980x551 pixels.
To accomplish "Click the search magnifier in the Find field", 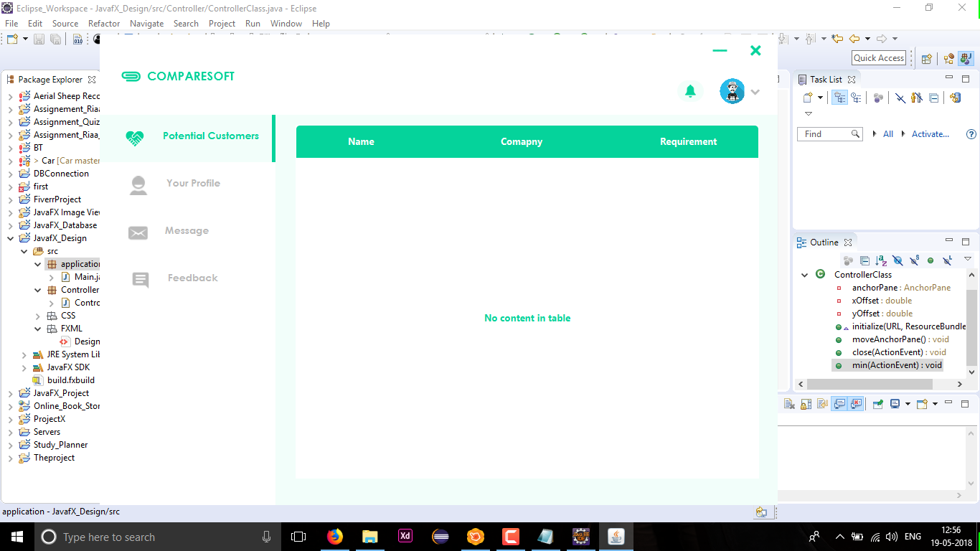I will tap(857, 133).
